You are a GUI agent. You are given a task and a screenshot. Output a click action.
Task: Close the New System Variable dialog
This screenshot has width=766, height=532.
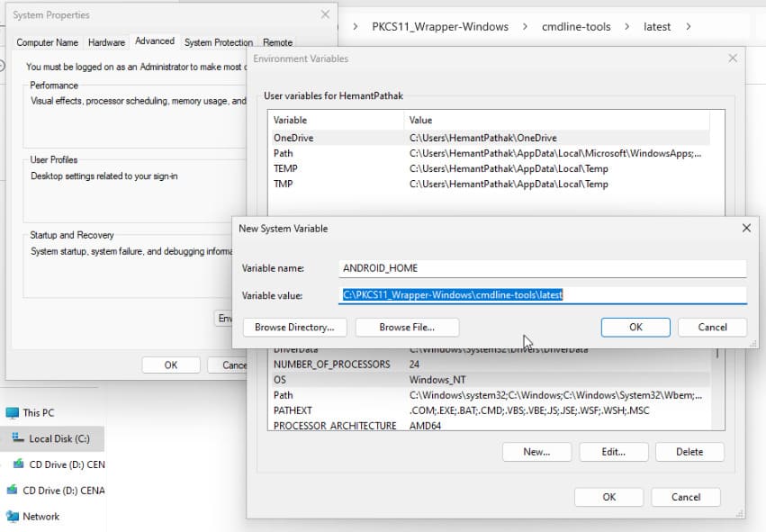(745, 229)
